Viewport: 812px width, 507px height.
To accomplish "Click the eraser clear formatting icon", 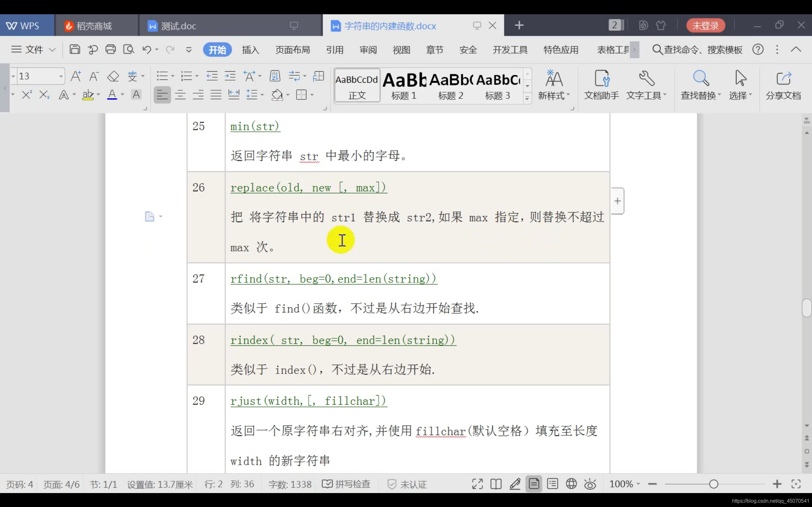I will pyautogui.click(x=113, y=76).
